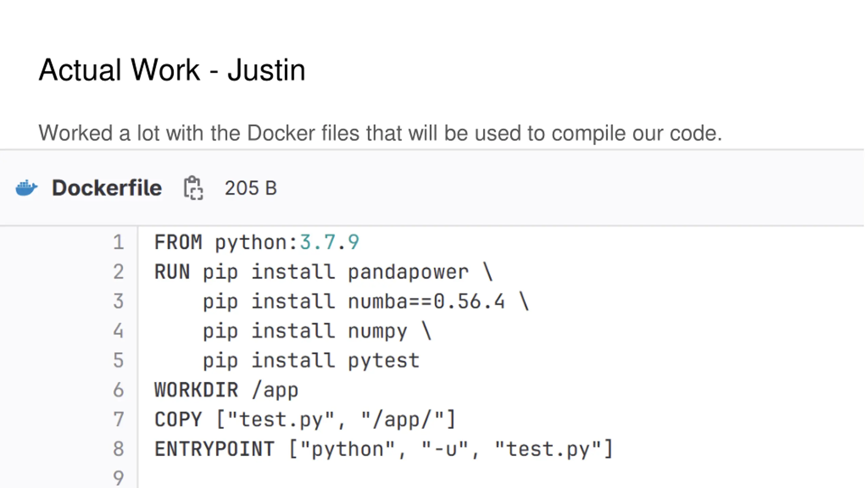Click the COPY test.py code line
This screenshot has height=488, width=868.
pos(305,420)
